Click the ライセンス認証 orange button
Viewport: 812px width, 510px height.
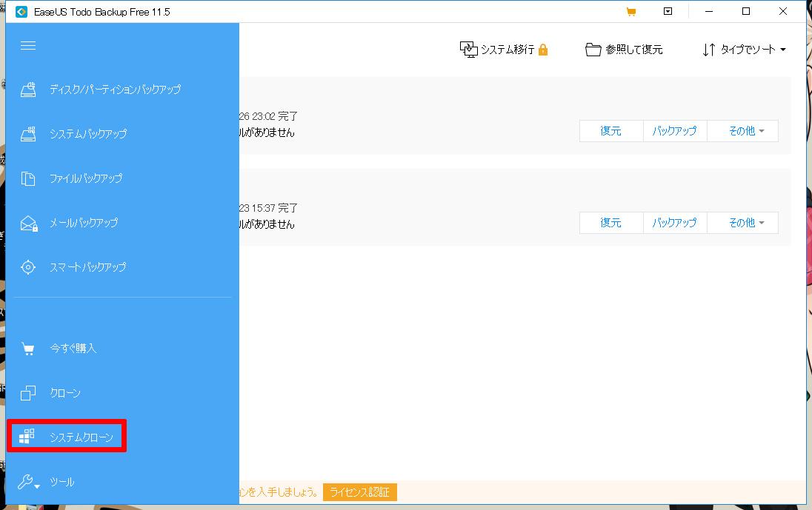point(360,492)
